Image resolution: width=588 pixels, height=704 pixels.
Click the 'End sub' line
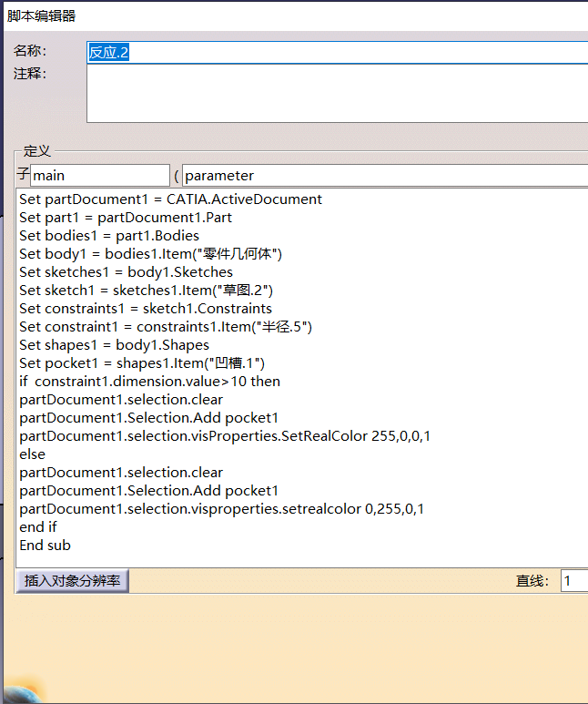[x=45, y=546]
